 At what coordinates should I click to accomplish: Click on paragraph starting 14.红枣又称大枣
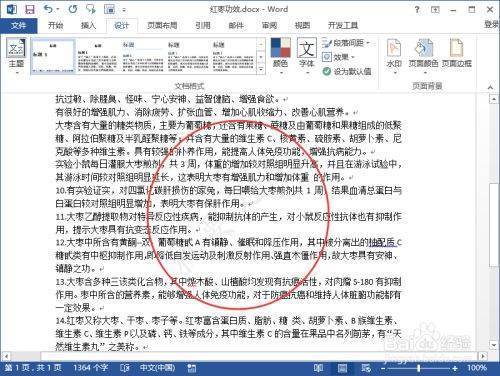click(229, 334)
